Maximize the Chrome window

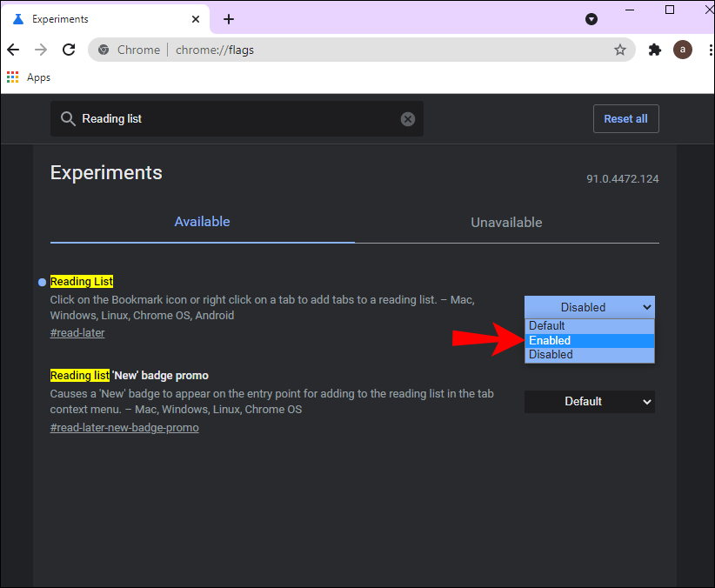[x=670, y=10]
